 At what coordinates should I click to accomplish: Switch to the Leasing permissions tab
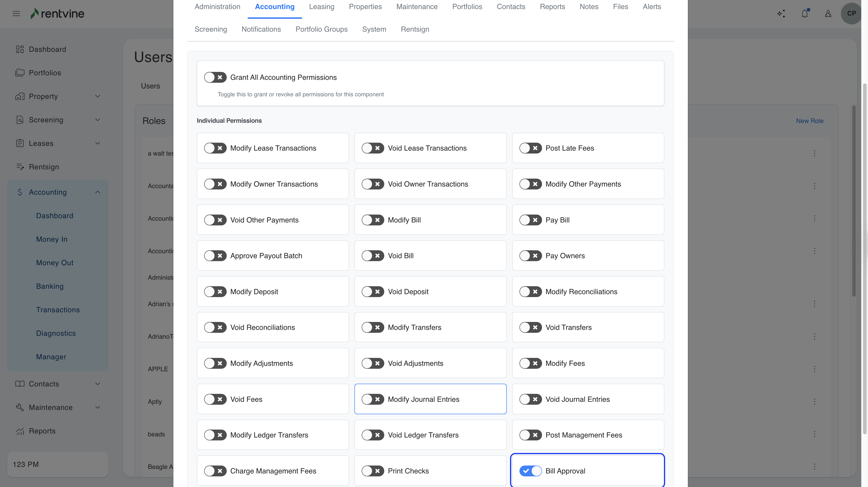pos(321,7)
